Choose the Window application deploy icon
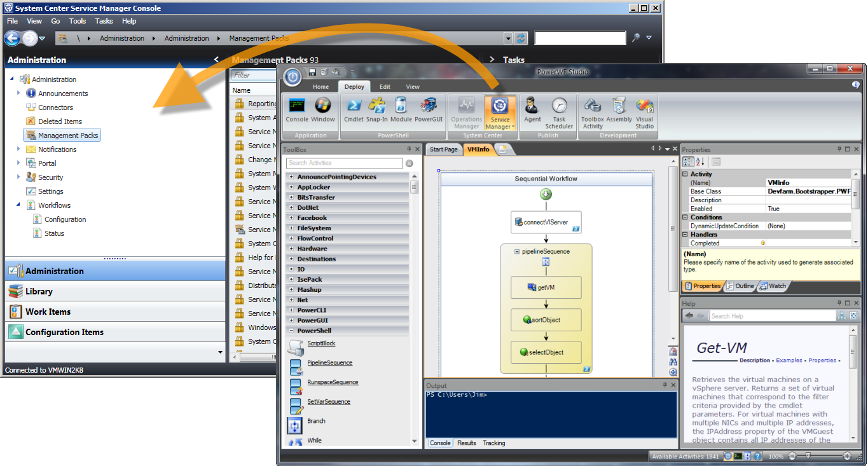 pyautogui.click(x=323, y=110)
